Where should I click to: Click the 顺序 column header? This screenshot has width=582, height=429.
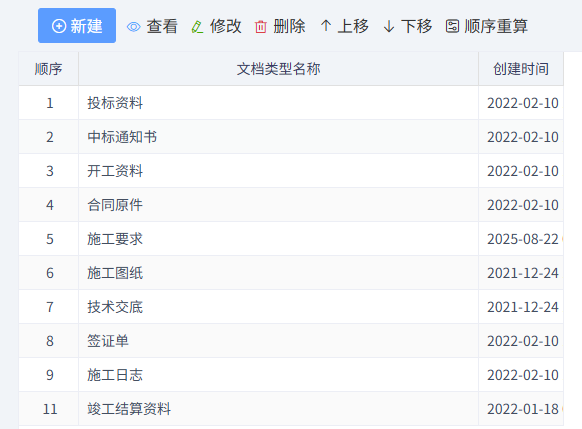pos(49,69)
